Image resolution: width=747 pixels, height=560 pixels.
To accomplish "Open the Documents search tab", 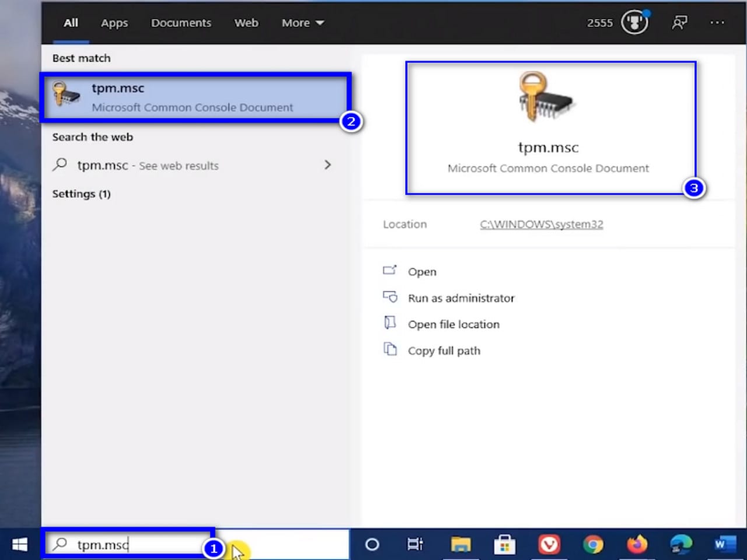I will click(181, 23).
